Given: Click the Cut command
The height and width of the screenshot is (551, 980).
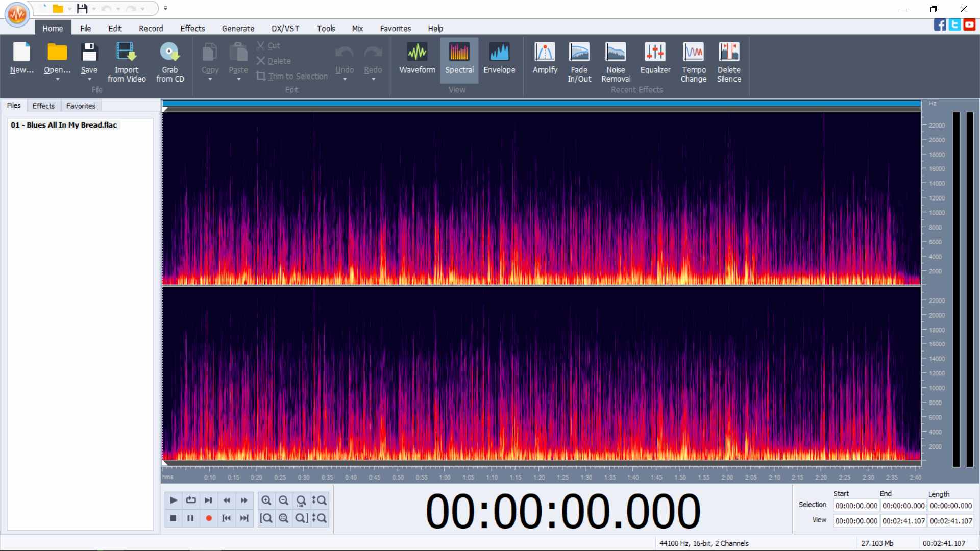Looking at the screenshot, I should coord(268,45).
